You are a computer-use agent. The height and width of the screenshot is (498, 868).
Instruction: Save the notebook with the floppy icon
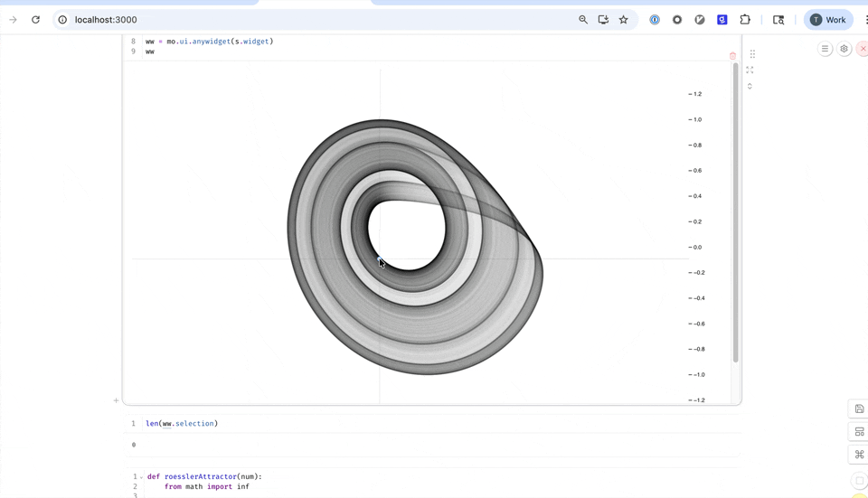[x=859, y=409]
